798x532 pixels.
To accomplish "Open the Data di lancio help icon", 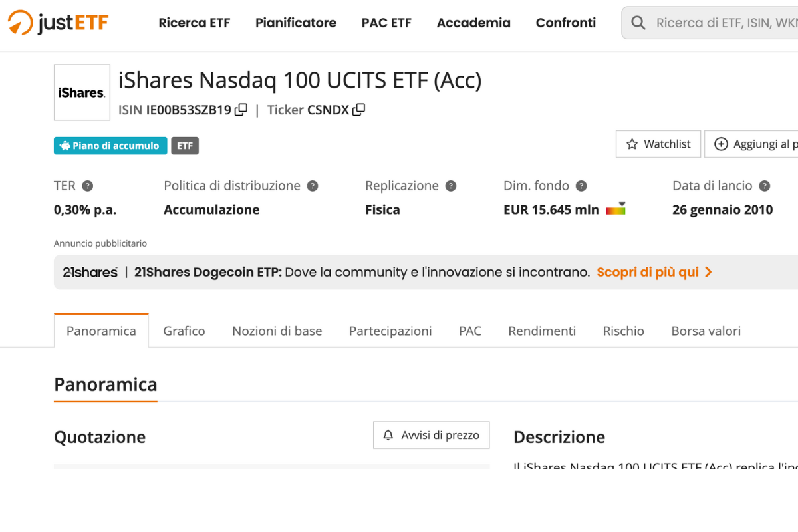I will click(765, 186).
